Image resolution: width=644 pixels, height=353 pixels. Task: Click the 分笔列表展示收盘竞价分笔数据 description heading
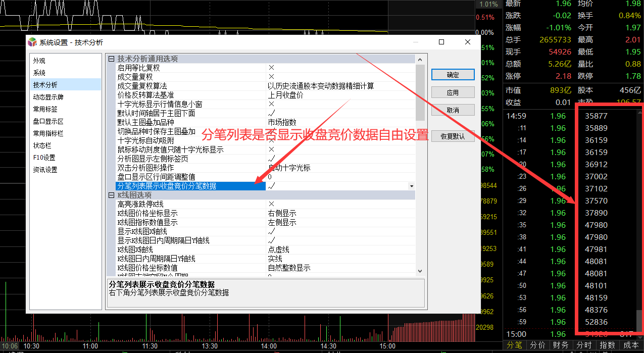[162, 285]
